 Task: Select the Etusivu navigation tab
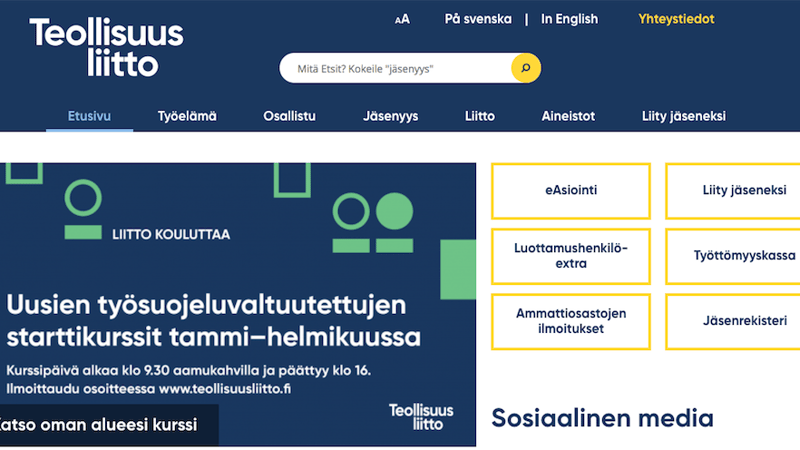pyautogui.click(x=89, y=116)
